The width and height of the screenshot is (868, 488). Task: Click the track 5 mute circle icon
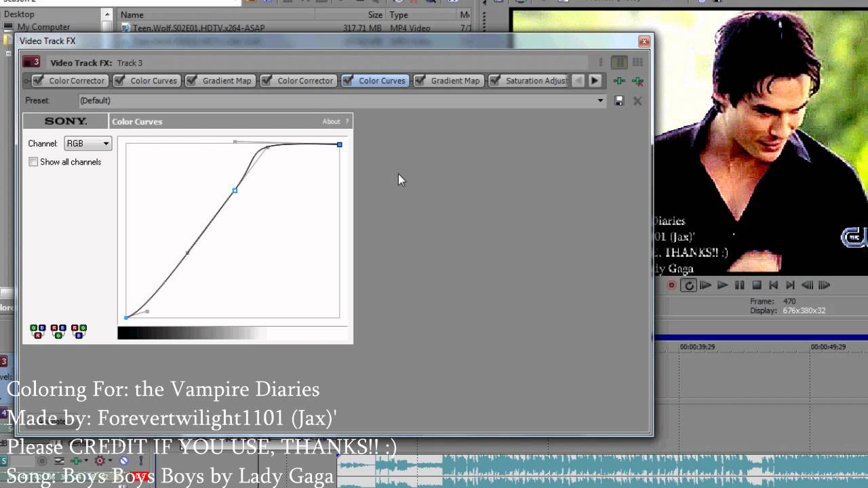(123, 461)
